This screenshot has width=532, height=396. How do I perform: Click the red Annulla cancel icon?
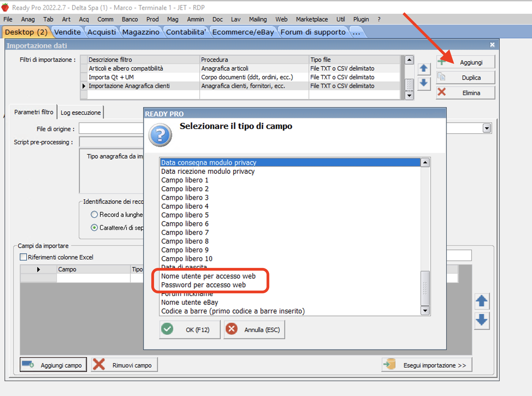(x=232, y=329)
